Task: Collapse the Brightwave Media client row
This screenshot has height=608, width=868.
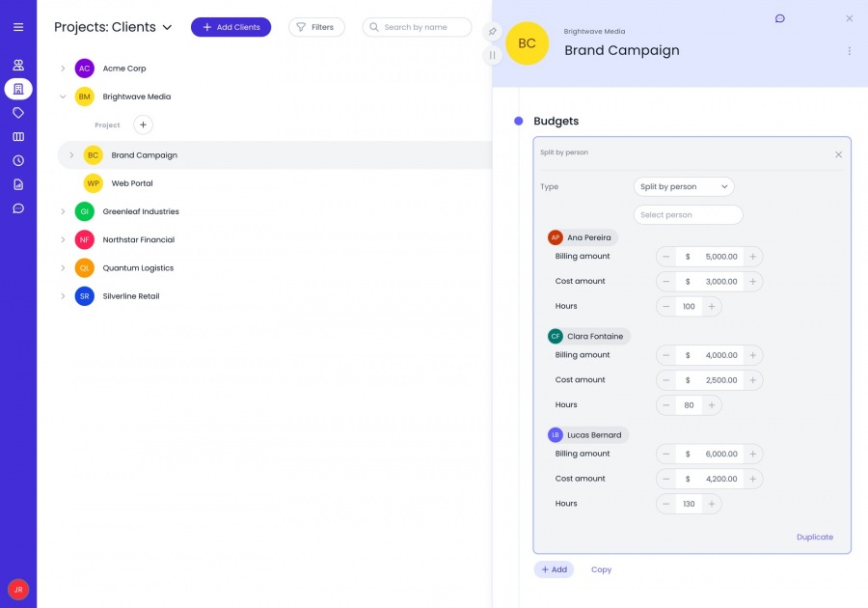Action: click(x=63, y=97)
